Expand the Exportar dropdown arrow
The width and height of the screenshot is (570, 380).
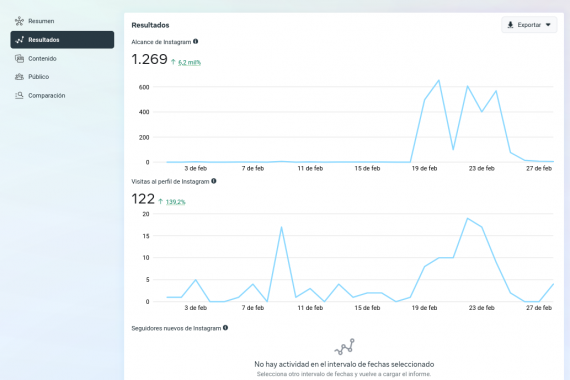[x=548, y=25]
